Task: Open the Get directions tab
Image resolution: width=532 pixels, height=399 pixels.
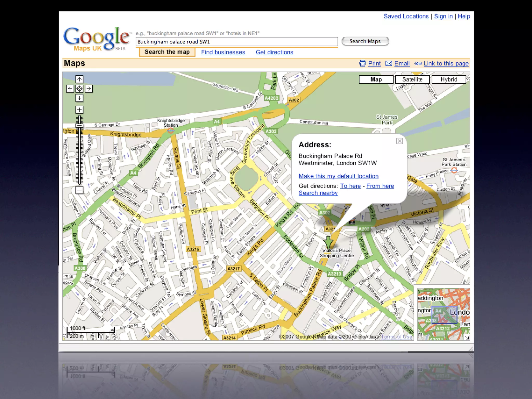Action: (274, 52)
